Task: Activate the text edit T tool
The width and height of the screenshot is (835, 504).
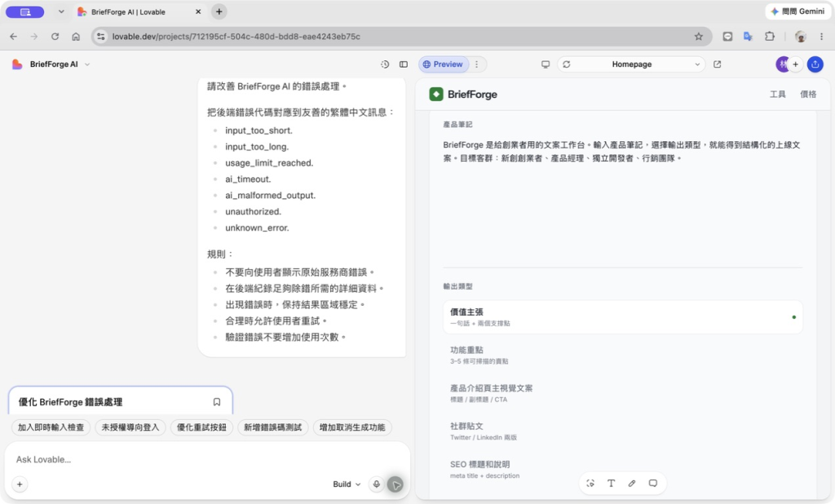Action: coord(611,484)
